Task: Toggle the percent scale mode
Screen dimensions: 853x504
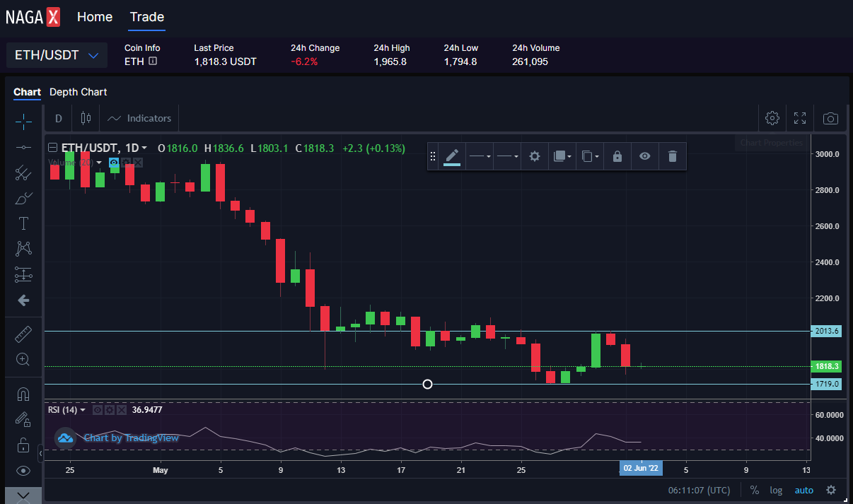Action: pyautogui.click(x=755, y=490)
